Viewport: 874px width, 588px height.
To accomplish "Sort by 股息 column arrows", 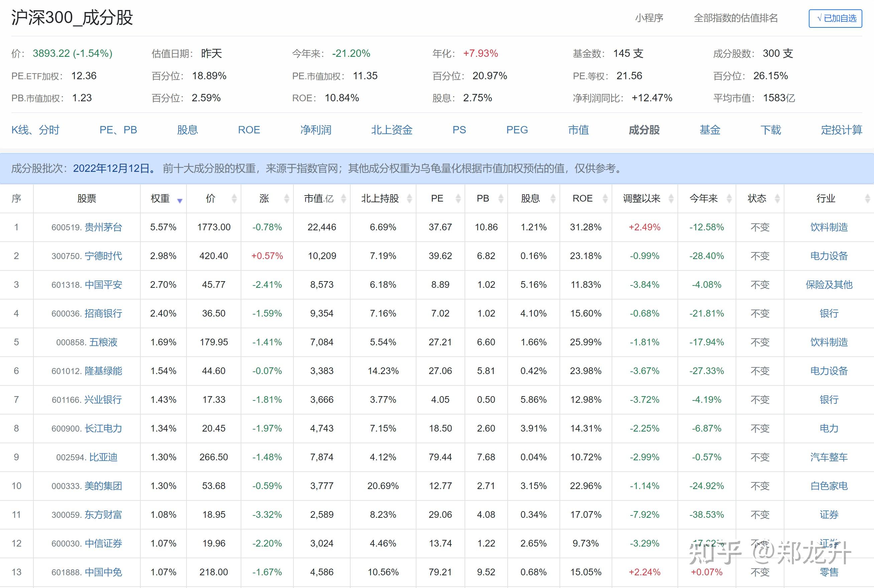I will [553, 198].
